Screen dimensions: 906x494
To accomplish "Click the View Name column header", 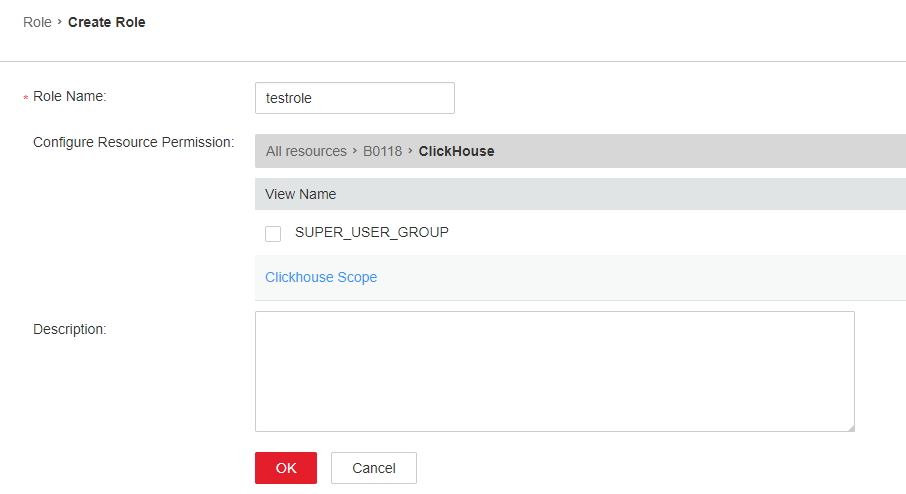I will tap(300, 194).
